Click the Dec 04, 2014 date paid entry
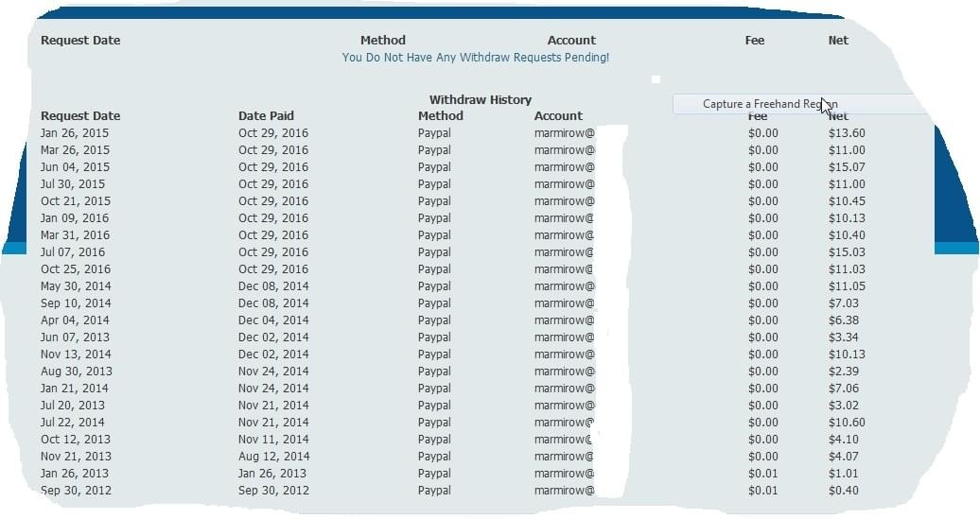 point(273,320)
